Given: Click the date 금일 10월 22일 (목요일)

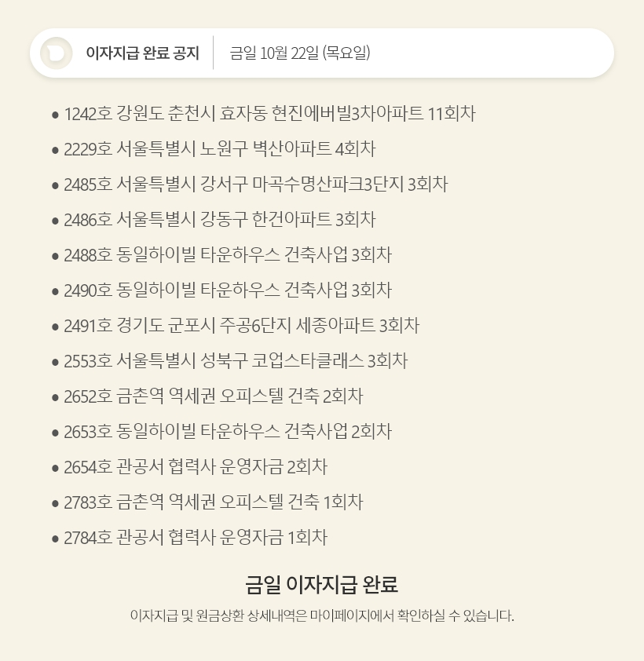Looking at the screenshot, I should tap(300, 53).
